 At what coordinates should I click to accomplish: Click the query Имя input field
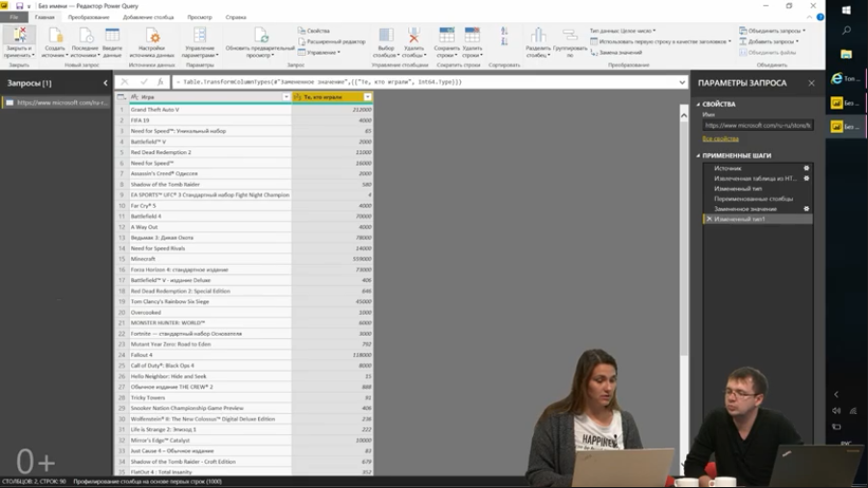coord(757,126)
